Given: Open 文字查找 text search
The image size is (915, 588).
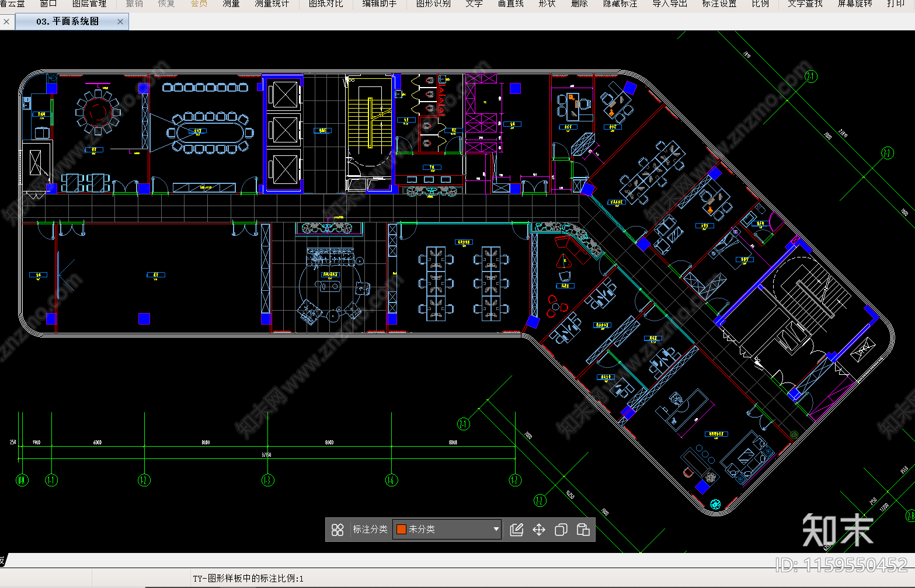Looking at the screenshot, I should pos(805,4).
